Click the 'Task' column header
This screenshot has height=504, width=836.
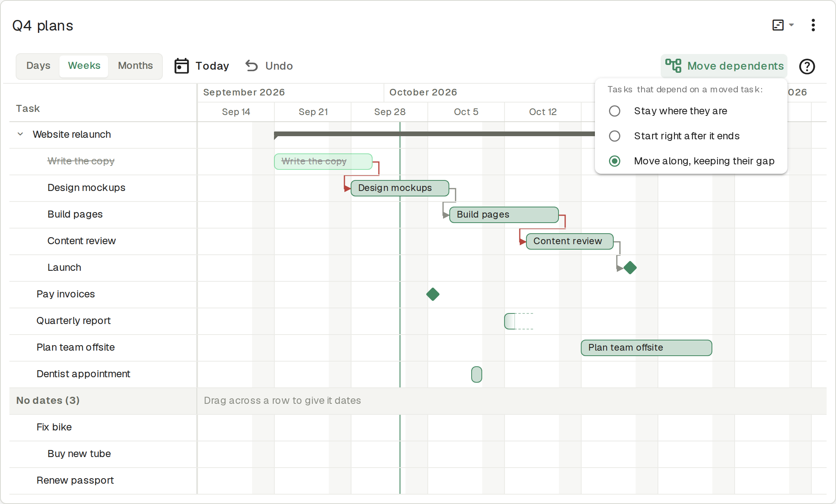point(28,109)
